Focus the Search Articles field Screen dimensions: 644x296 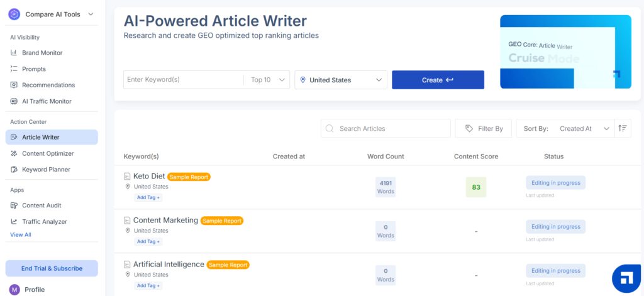386,128
